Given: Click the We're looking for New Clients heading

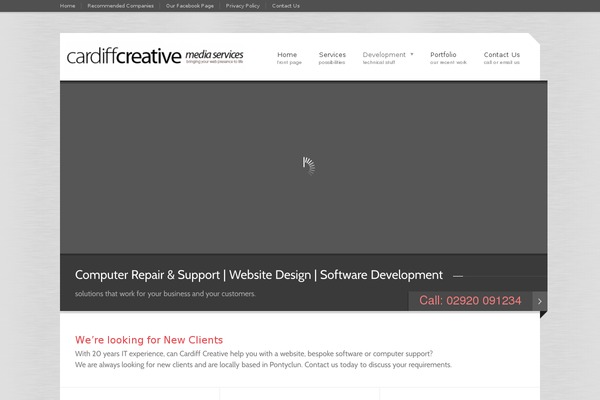Looking at the screenshot, I should (149, 340).
